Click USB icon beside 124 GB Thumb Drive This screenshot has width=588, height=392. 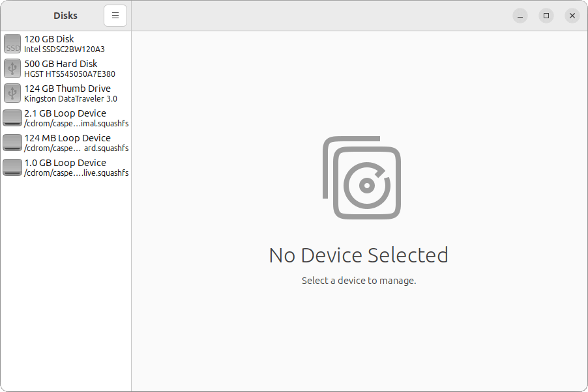tap(12, 93)
